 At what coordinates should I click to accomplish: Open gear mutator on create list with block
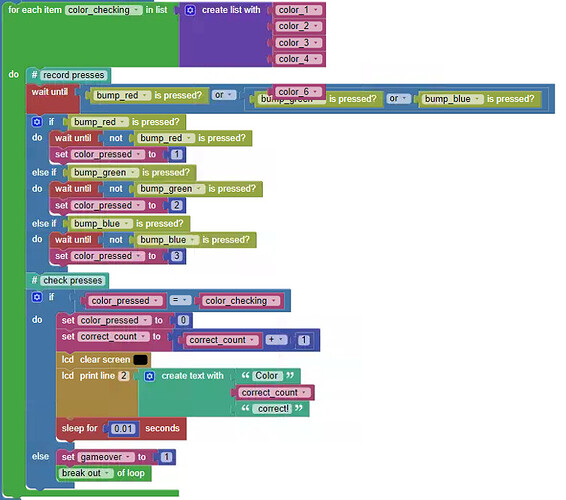pyautogui.click(x=190, y=10)
